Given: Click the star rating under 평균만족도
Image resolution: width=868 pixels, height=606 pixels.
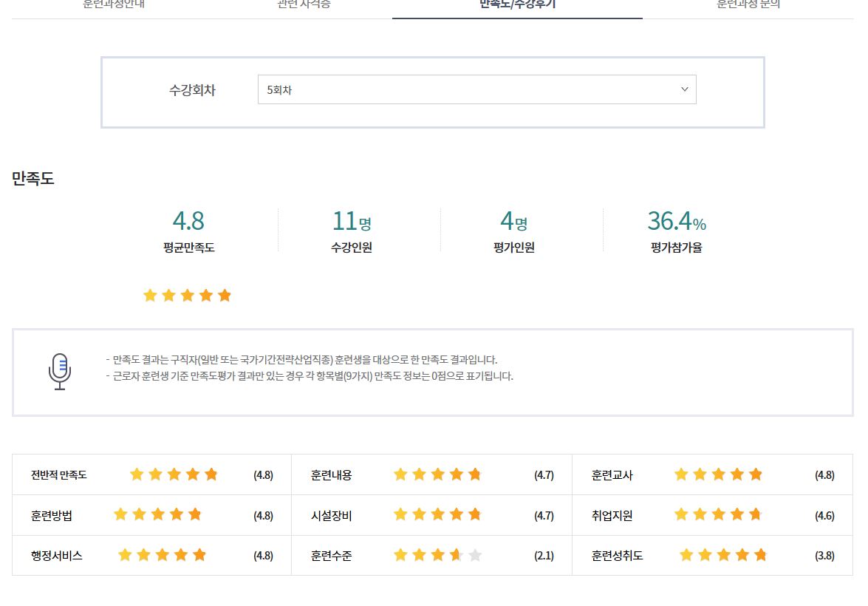Looking at the screenshot, I should coord(187,296).
